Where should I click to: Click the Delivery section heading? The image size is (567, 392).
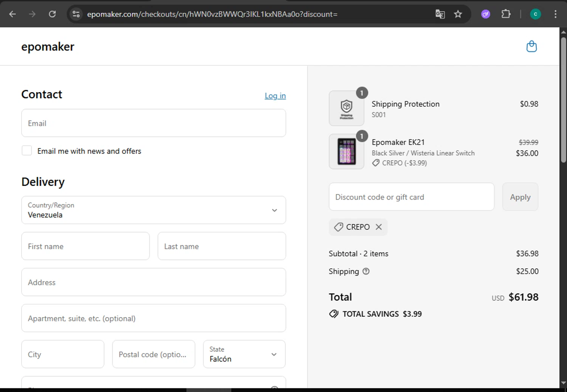43,182
